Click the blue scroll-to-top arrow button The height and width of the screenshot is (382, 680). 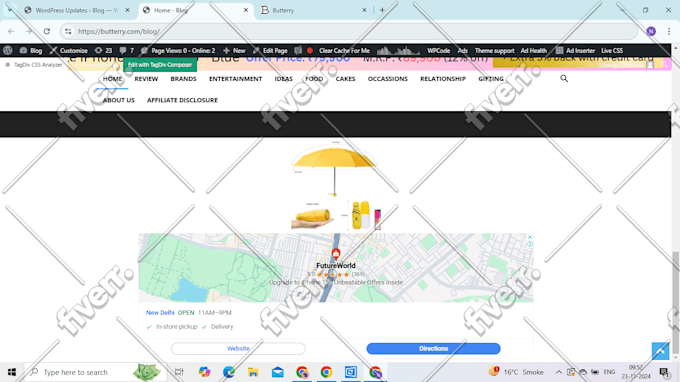[x=660, y=351]
